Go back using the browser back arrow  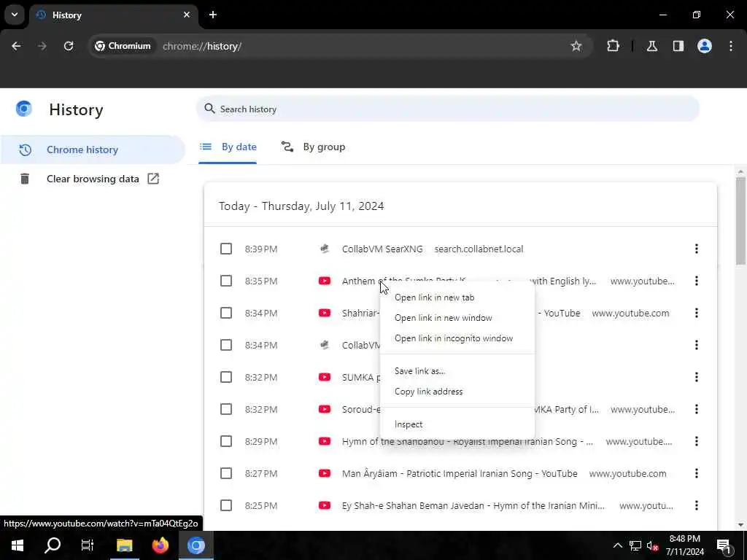(16, 46)
